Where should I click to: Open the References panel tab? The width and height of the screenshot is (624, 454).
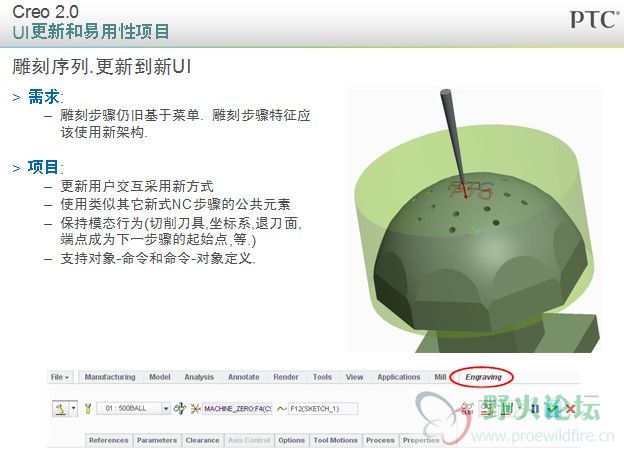pos(109,440)
